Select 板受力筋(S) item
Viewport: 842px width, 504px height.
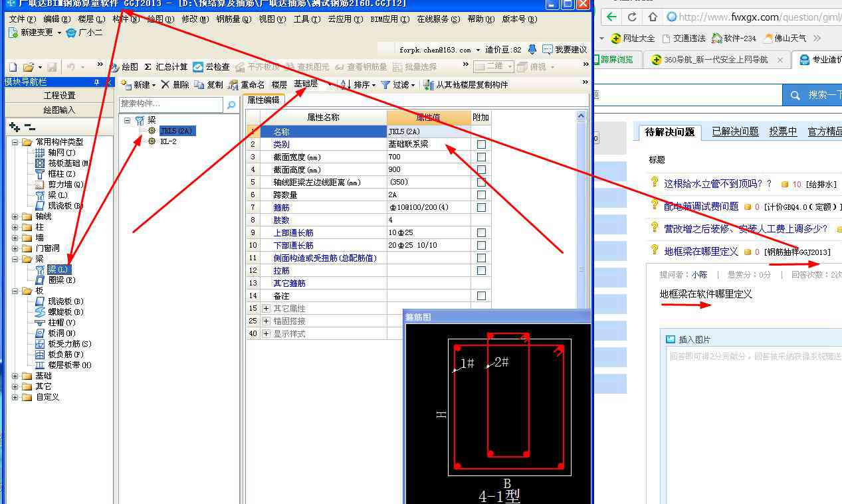pos(63,344)
